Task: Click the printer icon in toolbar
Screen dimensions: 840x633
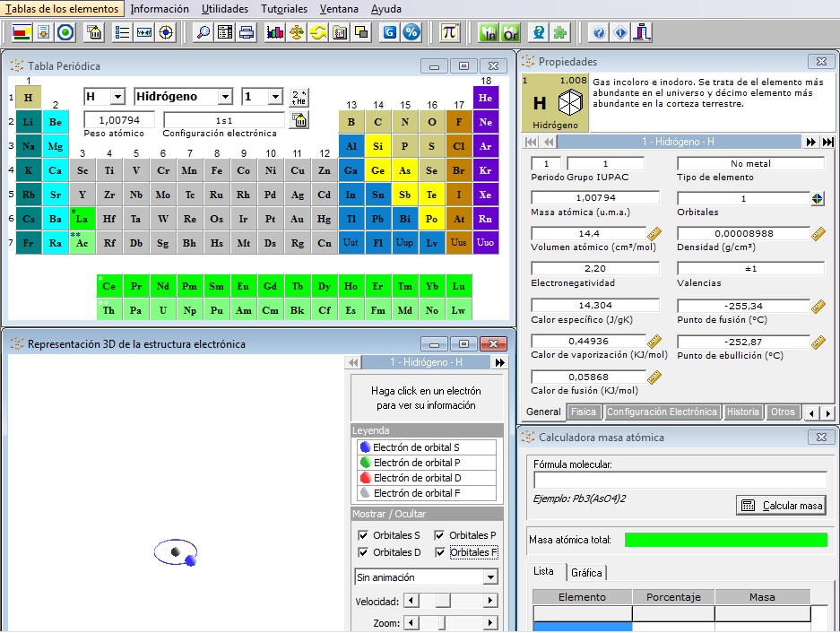Action: pyautogui.click(x=247, y=32)
